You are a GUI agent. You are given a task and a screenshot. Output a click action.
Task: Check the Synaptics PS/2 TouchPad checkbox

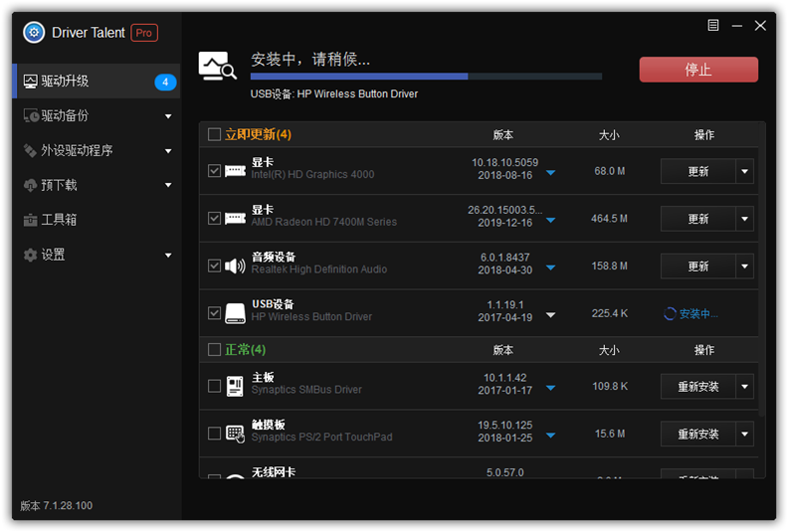(x=214, y=433)
